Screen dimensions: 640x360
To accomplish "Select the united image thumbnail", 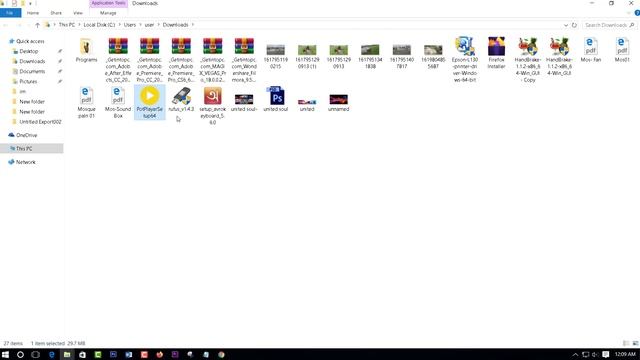I will click(307, 104).
